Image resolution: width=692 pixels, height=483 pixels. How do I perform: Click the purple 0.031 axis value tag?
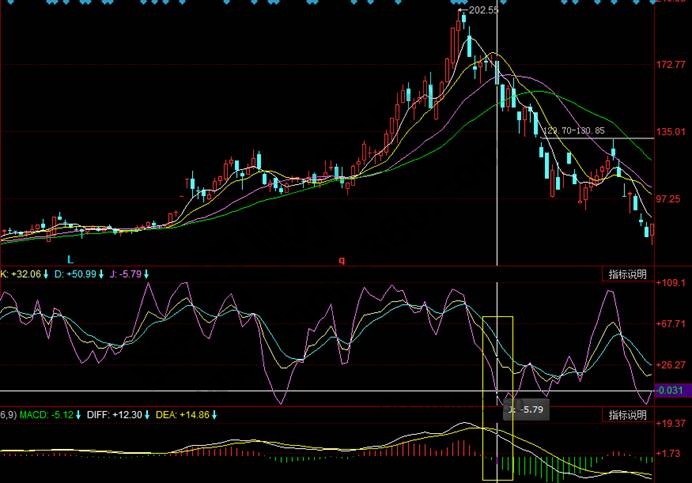pos(672,390)
